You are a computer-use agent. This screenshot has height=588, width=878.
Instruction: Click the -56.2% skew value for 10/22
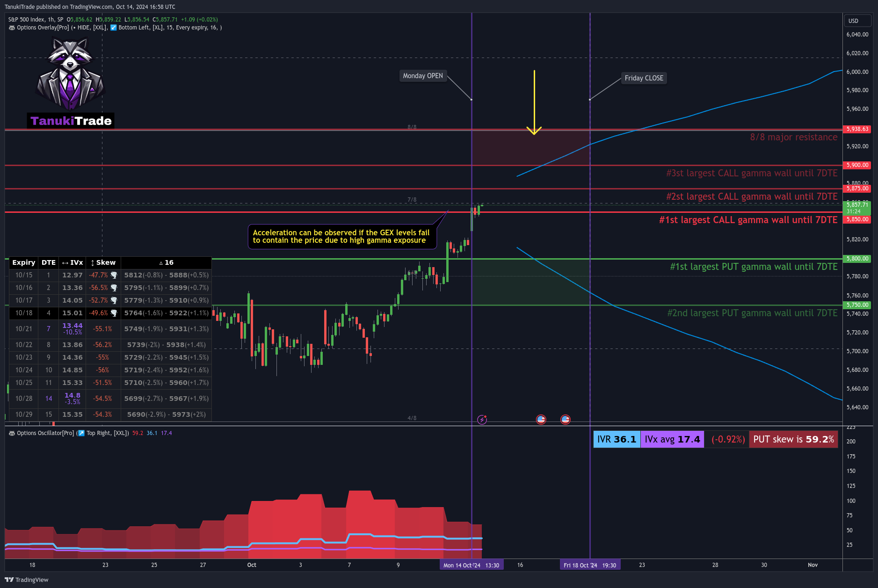[102, 345]
